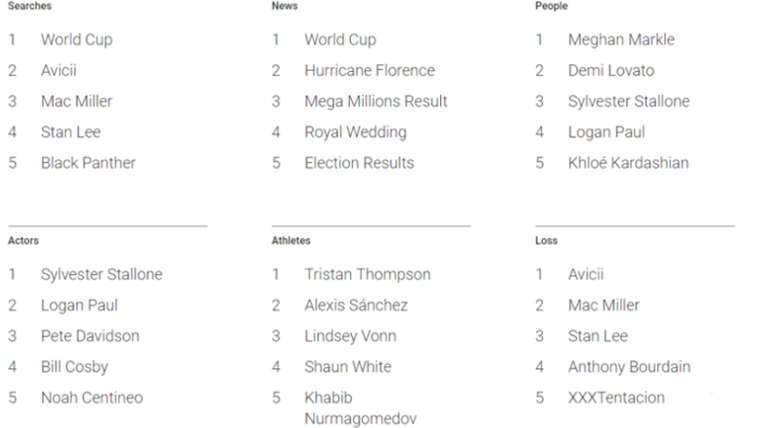Click Mega Millions Result in News

[x=376, y=101]
